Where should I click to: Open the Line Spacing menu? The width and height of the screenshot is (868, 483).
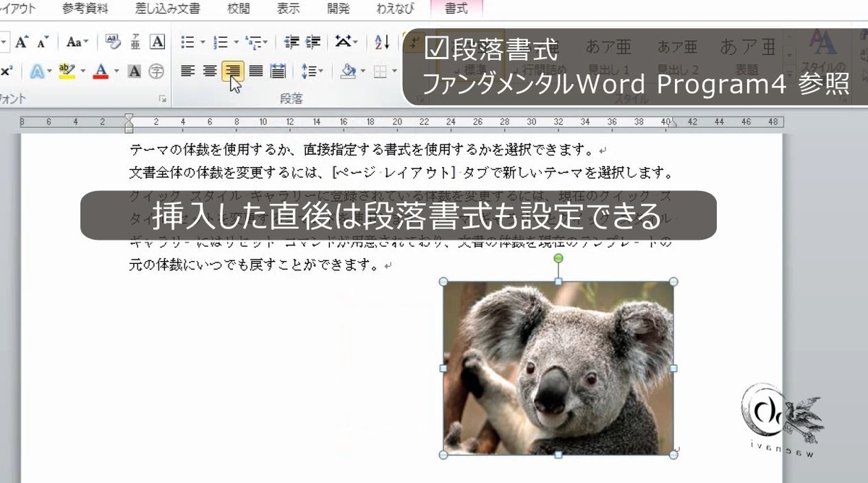coord(312,71)
